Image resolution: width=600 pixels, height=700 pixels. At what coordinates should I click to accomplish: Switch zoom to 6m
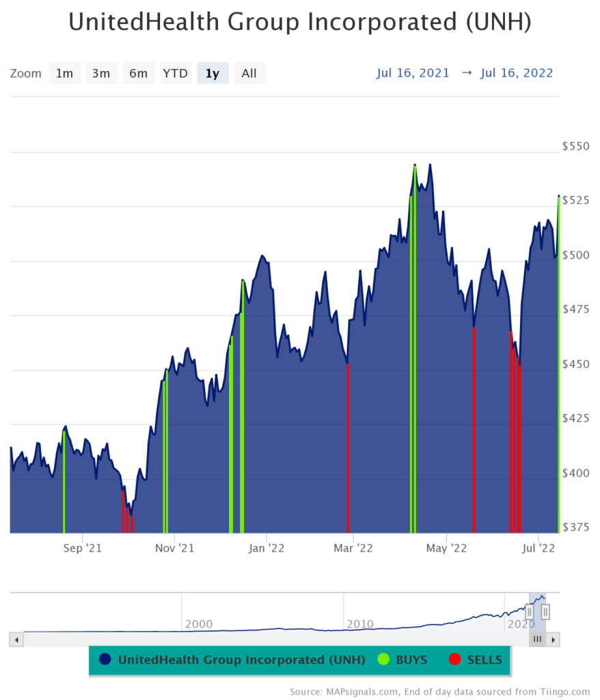tap(139, 73)
